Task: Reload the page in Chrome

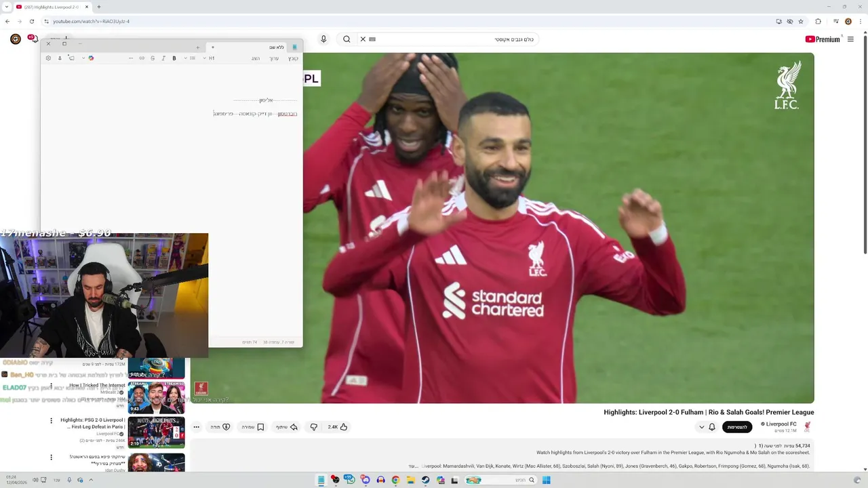Action: pyautogui.click(x=31, y=22)
